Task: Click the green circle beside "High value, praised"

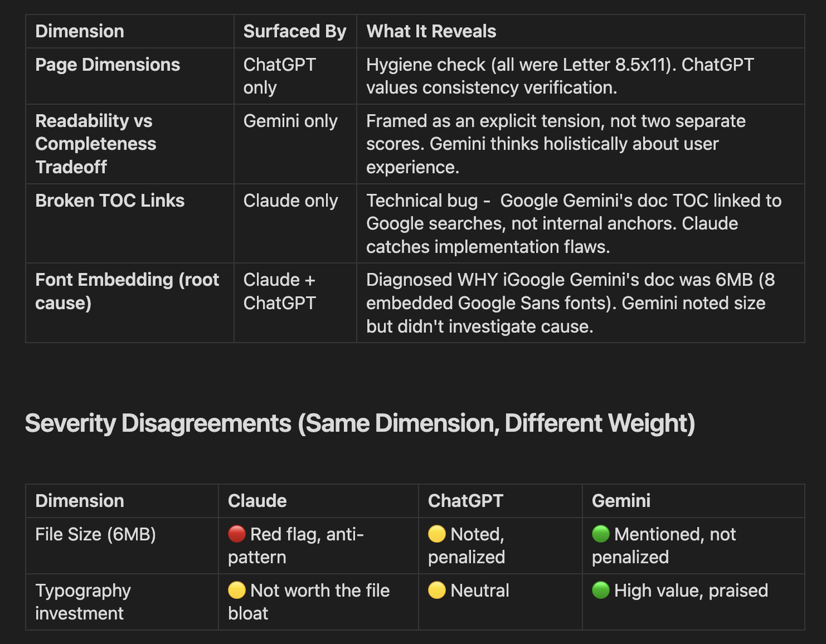Action: [x=600, y=591]
